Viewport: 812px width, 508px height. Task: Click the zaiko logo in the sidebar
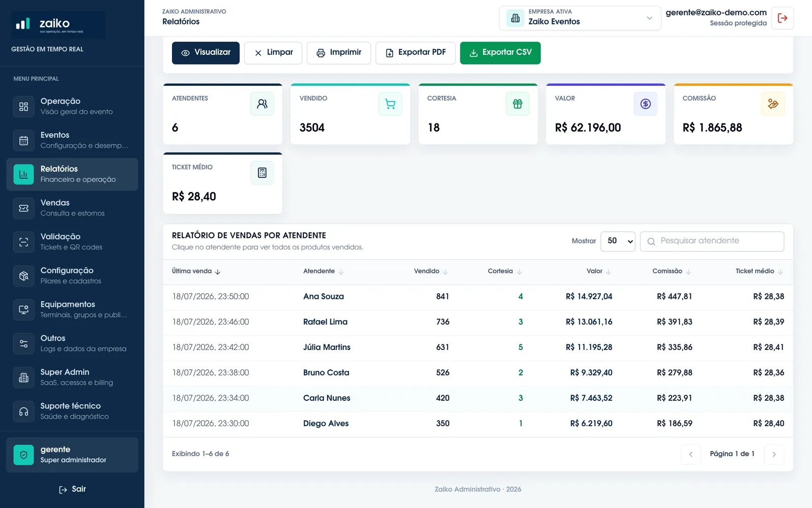[58, 25]
